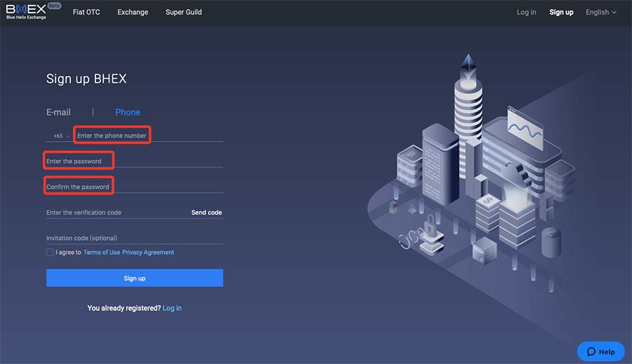Expand the English language selector
Viewport: 632px width, 364px height.
[x=600, y=12]
